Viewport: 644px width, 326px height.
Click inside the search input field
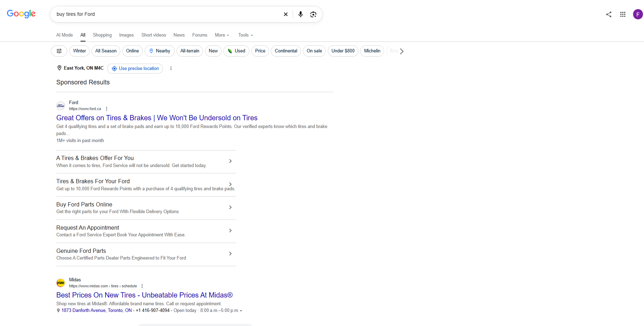(167, 14)
